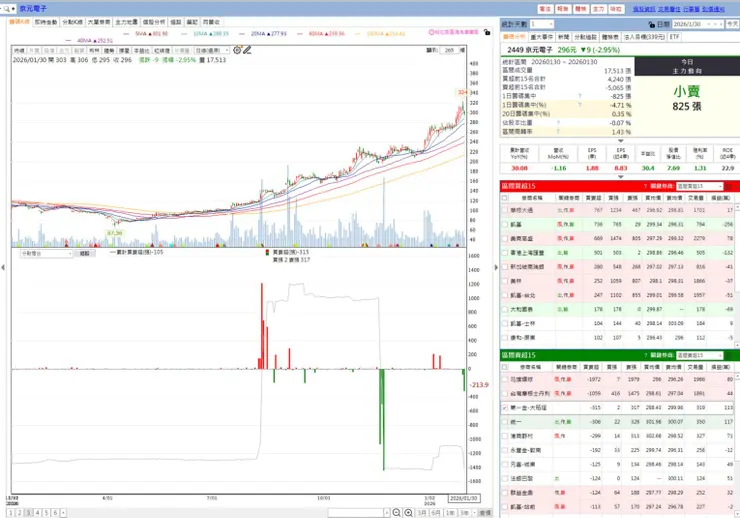Tick the checkbox for broker 美林
Viewport: 740px width, 518px height.
(x=505, y=281)
